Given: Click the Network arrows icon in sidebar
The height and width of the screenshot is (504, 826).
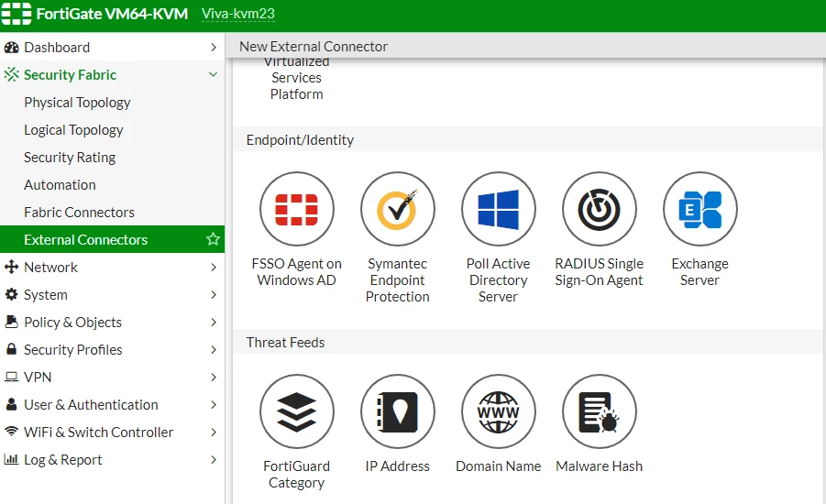Looking at the screenshot, I should (x=11, y=267).
